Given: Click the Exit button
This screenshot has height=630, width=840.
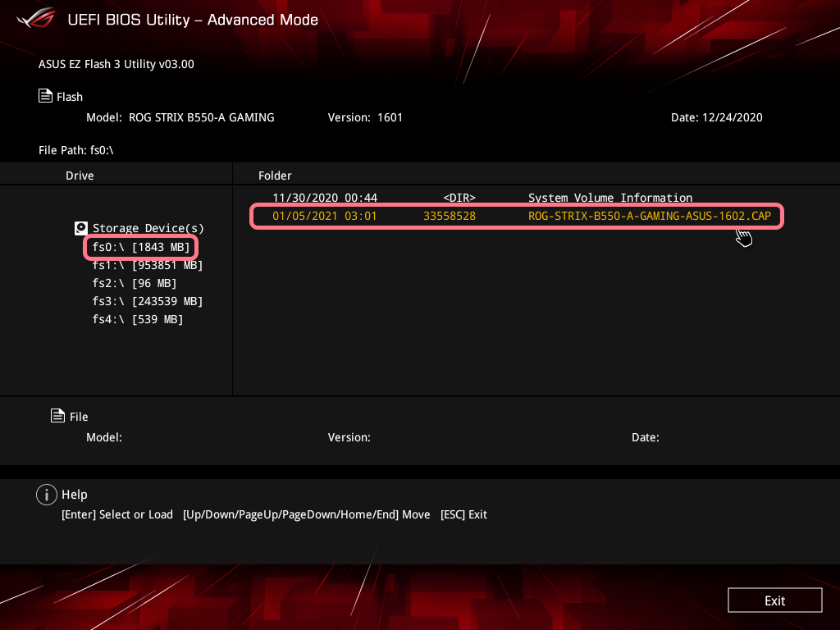Looking at the screenshot, I should (x=774, y=600).
